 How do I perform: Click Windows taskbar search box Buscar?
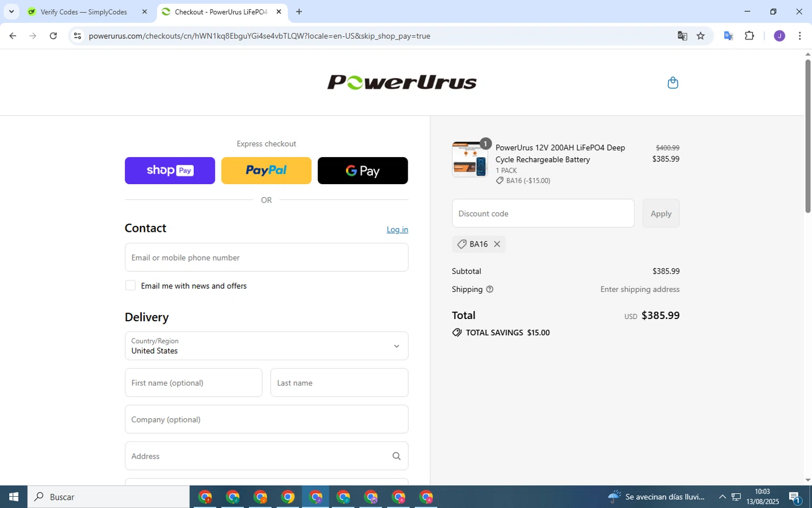click(x=108, y=497)
